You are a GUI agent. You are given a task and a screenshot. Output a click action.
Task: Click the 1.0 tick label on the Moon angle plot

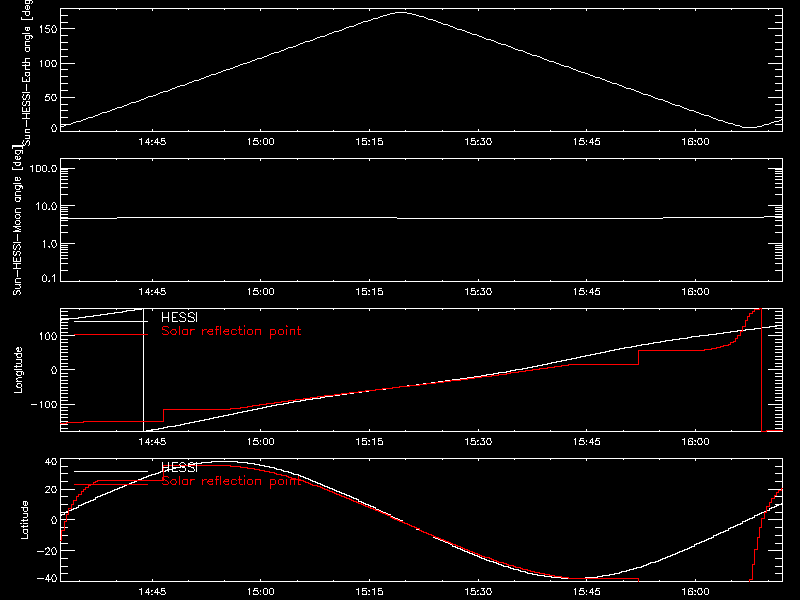pyautogui.click(x=49, y=244)
